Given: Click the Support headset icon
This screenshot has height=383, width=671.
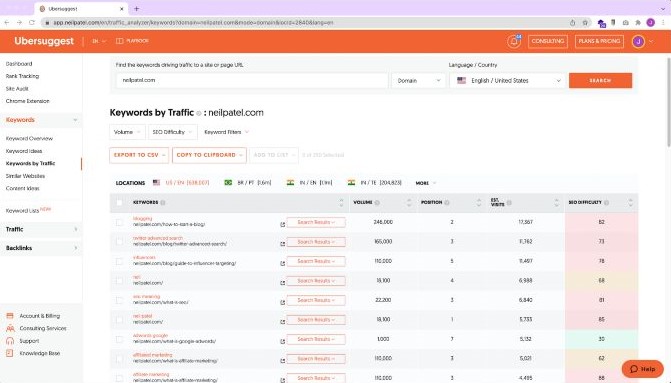Looking at the screenshot, I should pyautogui.click(x=10, y=341).
